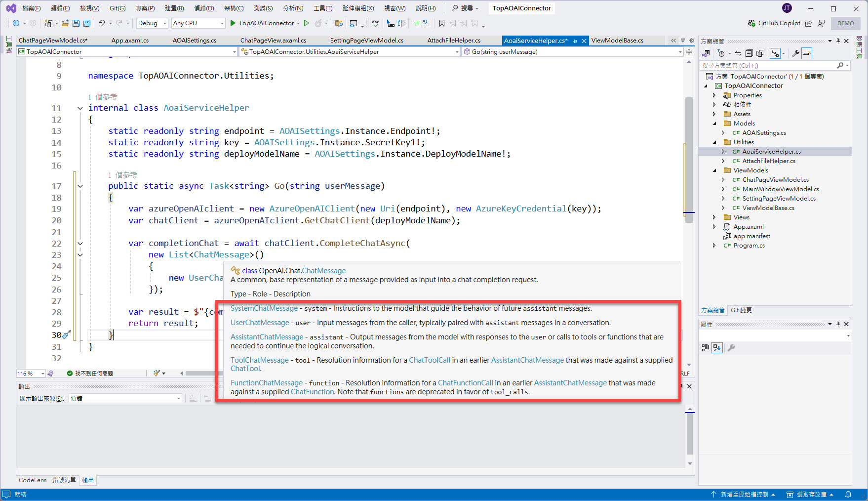Viewport: 868px width, 501px height.
Task: Start debugging TopAOAIConnector with the green play button
Action: [233, 23]
